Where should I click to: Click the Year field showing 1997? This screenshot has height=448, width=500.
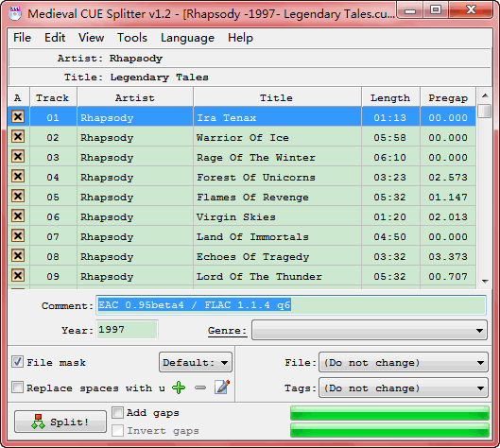pyautogui.click(x=127, y=330)
